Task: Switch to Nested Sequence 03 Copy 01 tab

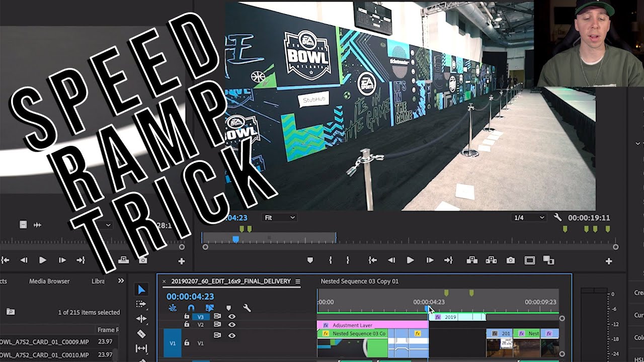Action: tap(359, 281)
